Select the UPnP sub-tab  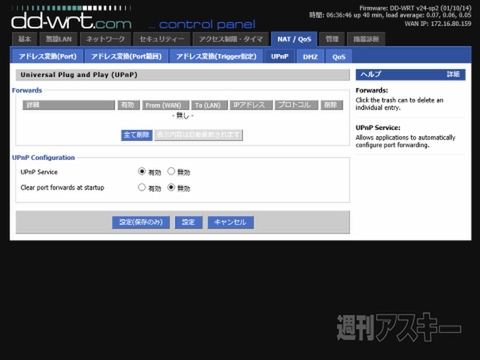pos(280,56)
